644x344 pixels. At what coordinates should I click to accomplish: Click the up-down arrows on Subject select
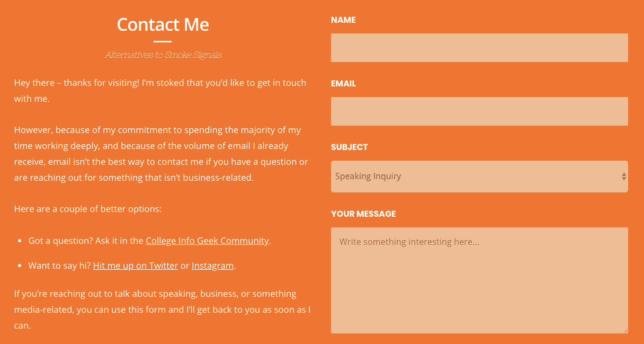point(624,177)
